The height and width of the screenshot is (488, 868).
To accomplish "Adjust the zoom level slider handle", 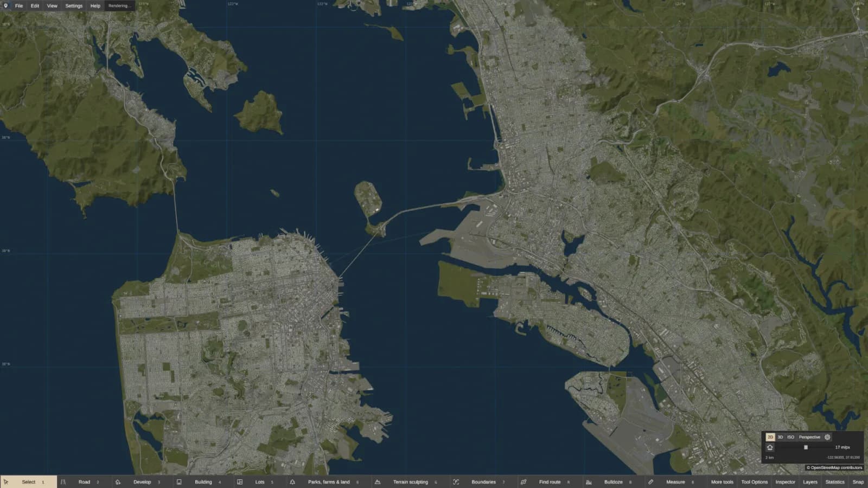I will coord(806,447).
